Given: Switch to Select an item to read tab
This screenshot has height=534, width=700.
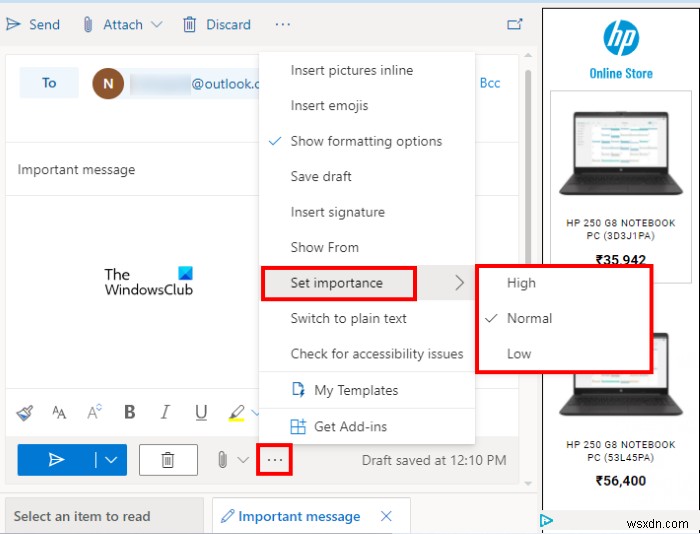Looking at the screenshot, I should (104, 516).
